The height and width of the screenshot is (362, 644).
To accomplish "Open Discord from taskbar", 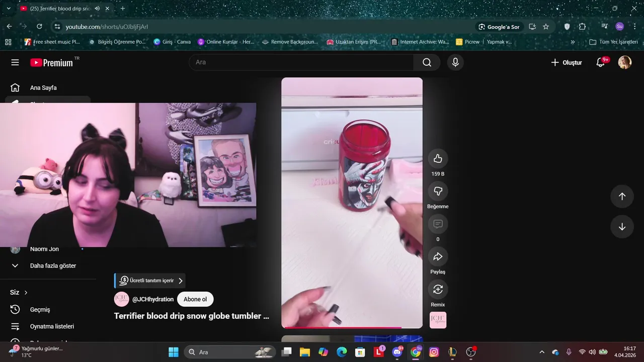I will pos(397,352).
